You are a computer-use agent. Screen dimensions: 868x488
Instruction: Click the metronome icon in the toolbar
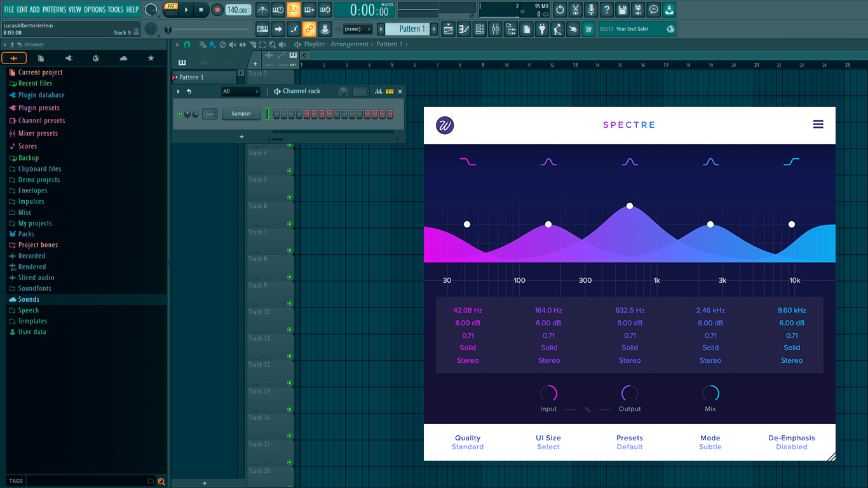[263, 10]
